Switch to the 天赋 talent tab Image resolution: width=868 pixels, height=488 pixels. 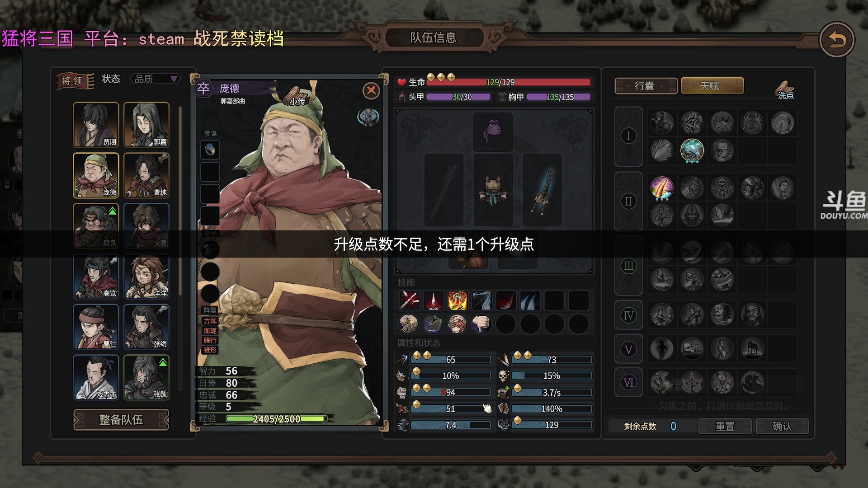click(x=712, y=86)
